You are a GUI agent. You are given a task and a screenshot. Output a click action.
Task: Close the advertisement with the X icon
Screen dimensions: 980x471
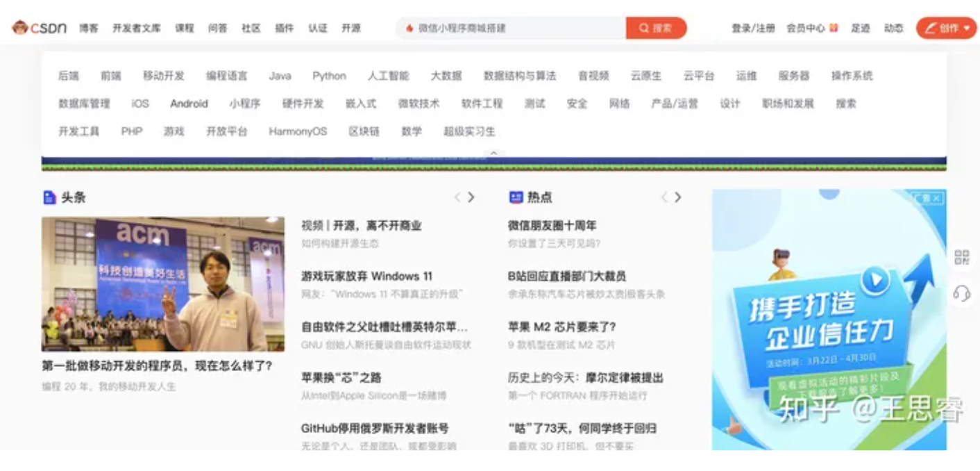click(x=937, y=199)
